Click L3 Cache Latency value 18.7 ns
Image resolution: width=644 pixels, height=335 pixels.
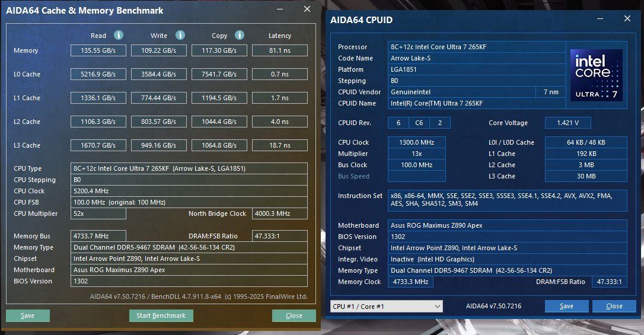[x=280, y=145]
